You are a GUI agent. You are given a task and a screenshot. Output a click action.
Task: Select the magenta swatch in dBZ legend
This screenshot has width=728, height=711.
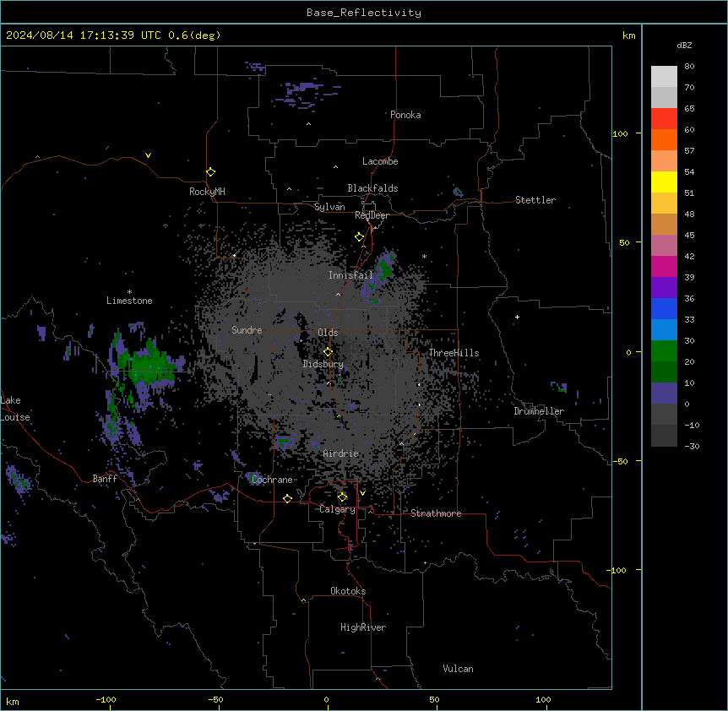pyautogui.click(x=664, y=266)
